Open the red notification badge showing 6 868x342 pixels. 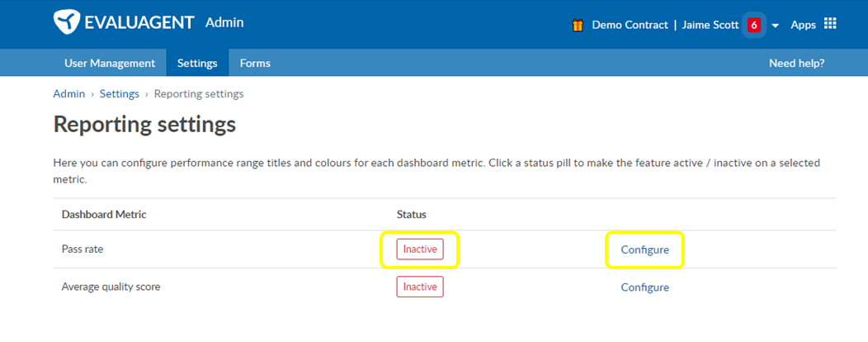click(x=753, y=25)
